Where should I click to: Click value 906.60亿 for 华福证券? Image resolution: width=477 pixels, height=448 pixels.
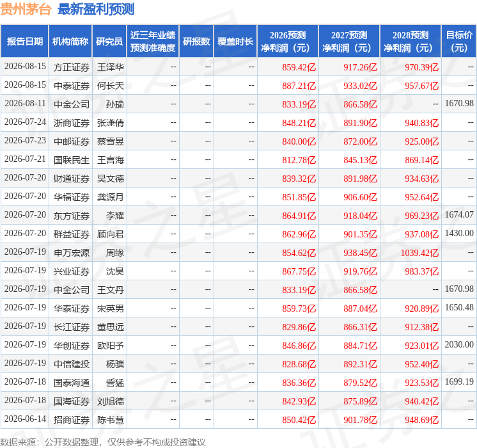[360, 197]
